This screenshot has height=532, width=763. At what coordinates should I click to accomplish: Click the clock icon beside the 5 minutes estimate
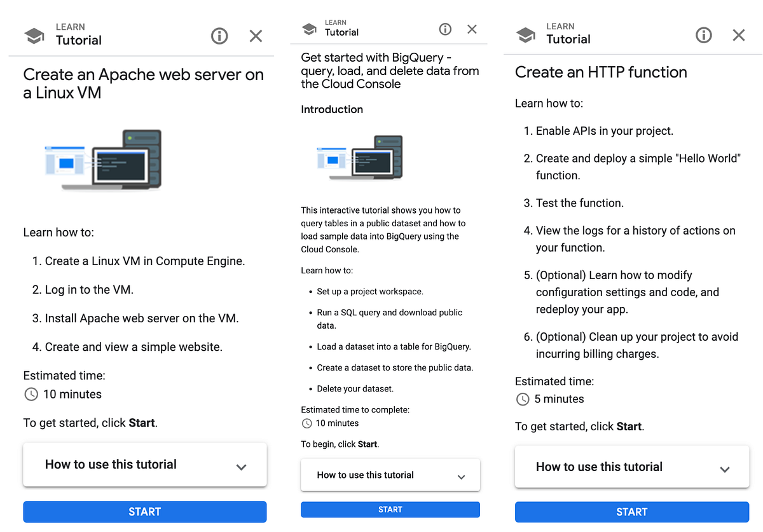coord(522,399)
